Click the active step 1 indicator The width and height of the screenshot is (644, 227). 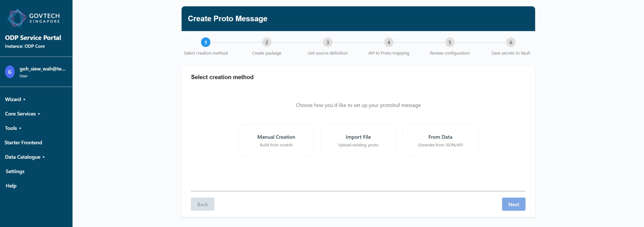[206, 42]
